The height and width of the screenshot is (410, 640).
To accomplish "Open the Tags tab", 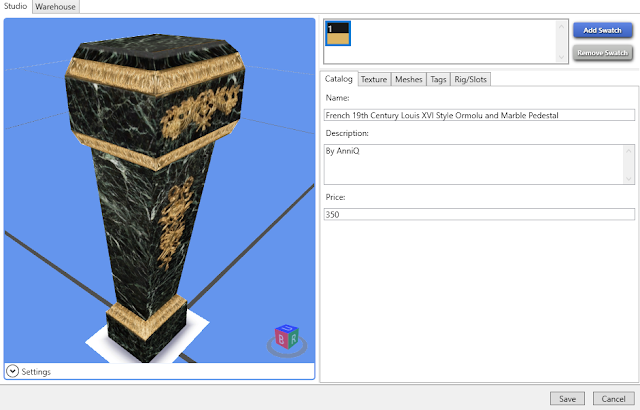I will pos(438,79).
